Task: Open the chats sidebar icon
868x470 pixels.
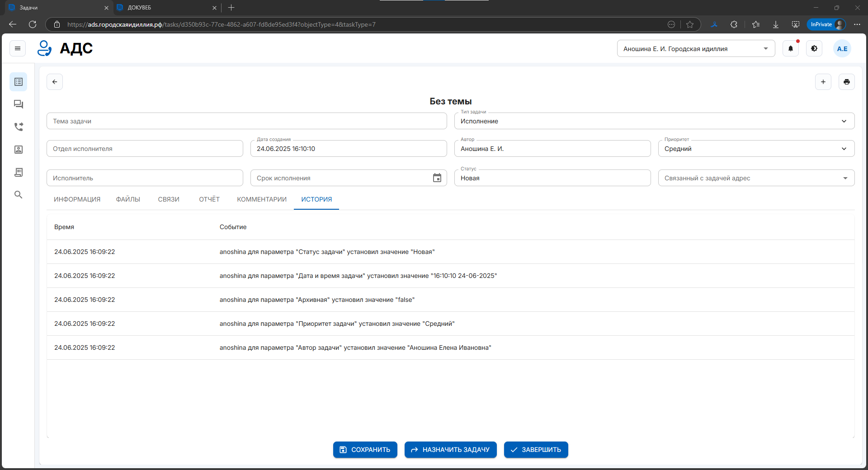Action: [19, 104]
